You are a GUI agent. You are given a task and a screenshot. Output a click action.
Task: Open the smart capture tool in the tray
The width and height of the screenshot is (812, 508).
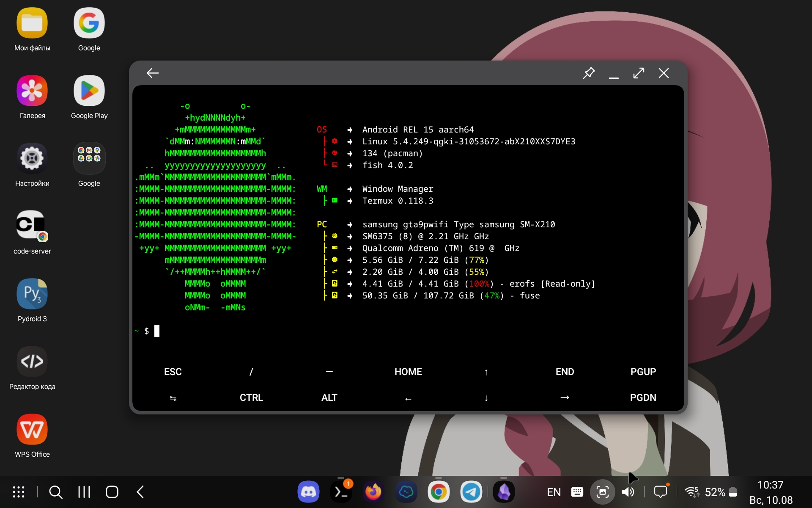(603, 491)
